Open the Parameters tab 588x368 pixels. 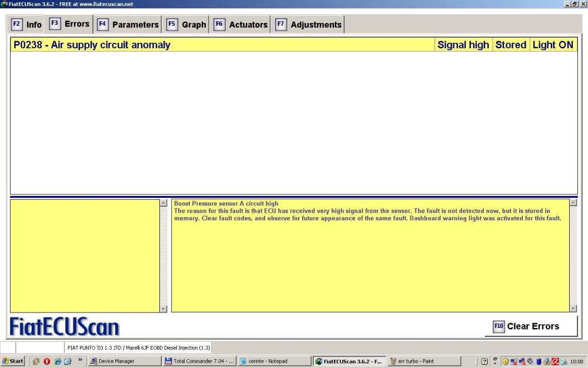[128, 25]
